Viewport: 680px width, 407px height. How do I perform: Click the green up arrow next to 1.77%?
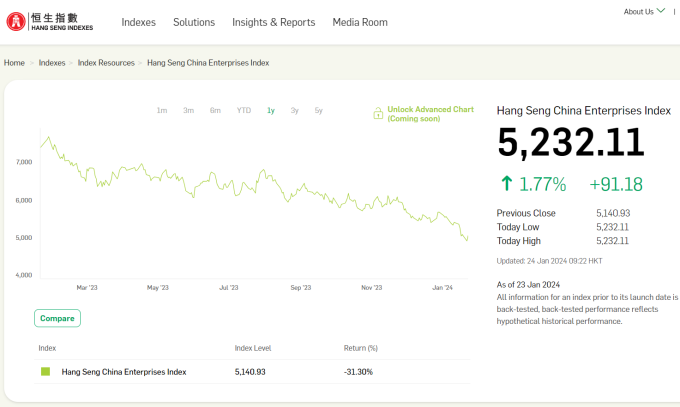click(x=507, y=184)
